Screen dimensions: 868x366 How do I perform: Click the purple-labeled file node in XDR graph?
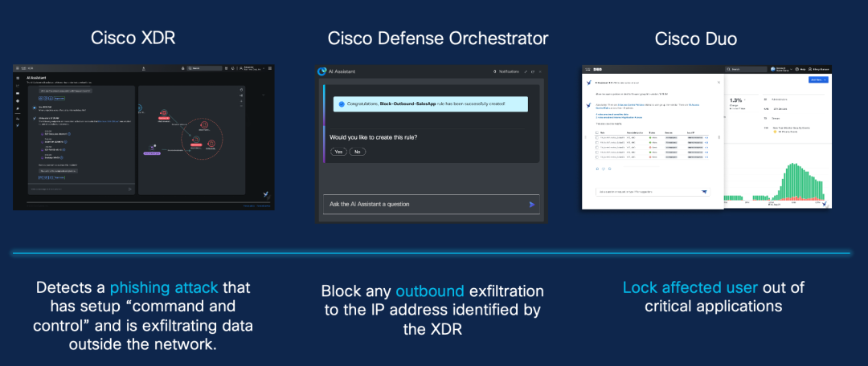[152, 148]
